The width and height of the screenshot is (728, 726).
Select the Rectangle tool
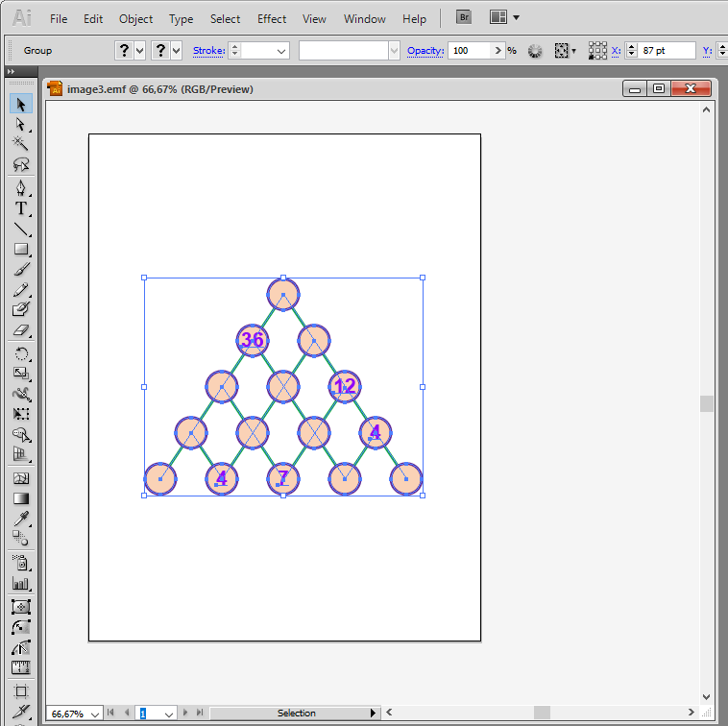[21, 249]
